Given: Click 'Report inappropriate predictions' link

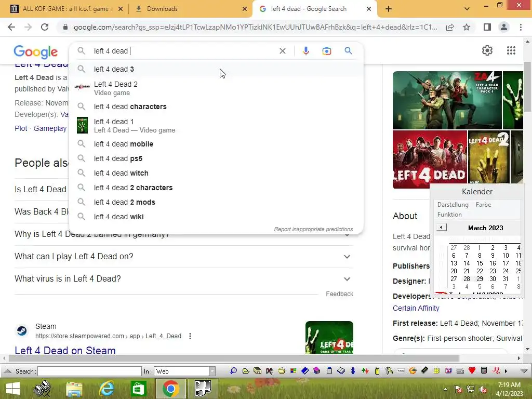Looking at the screenshot, I should [313, 229].
